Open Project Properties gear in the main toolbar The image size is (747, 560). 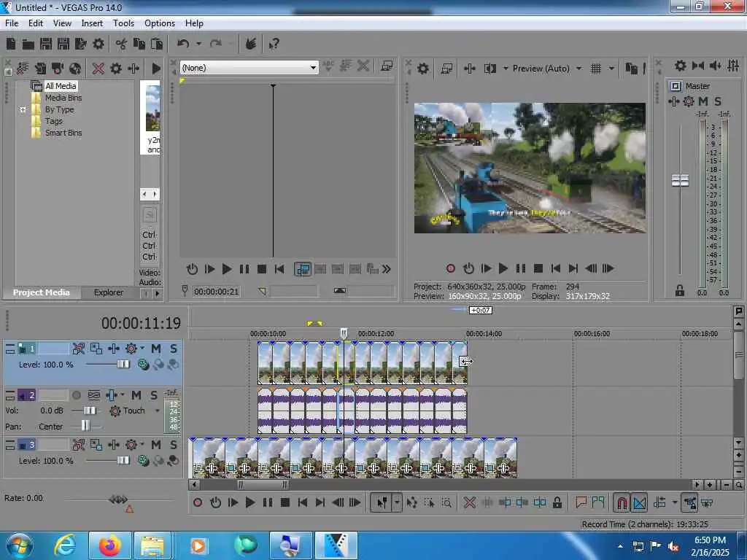point(98,44)
